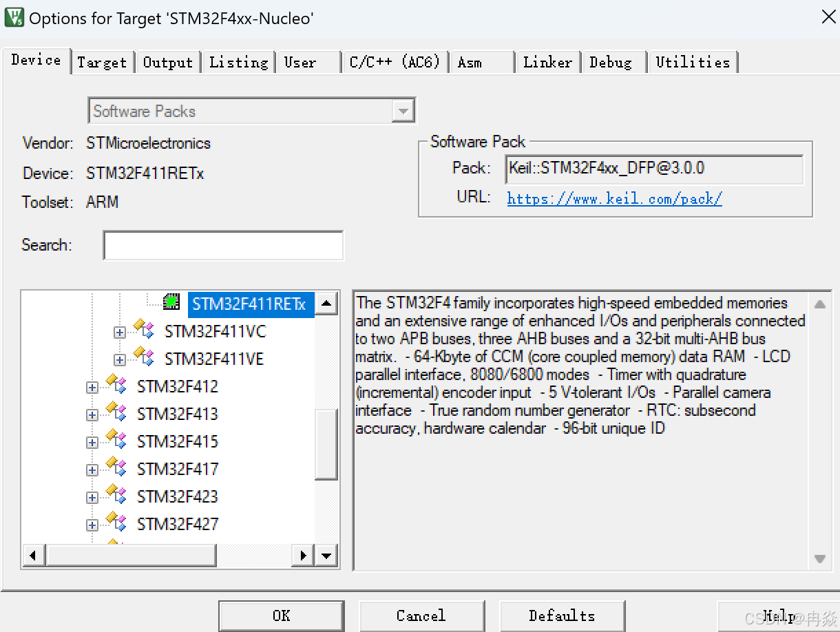
Task: Switch to the Output tab
Action: [x=168, y=62]
